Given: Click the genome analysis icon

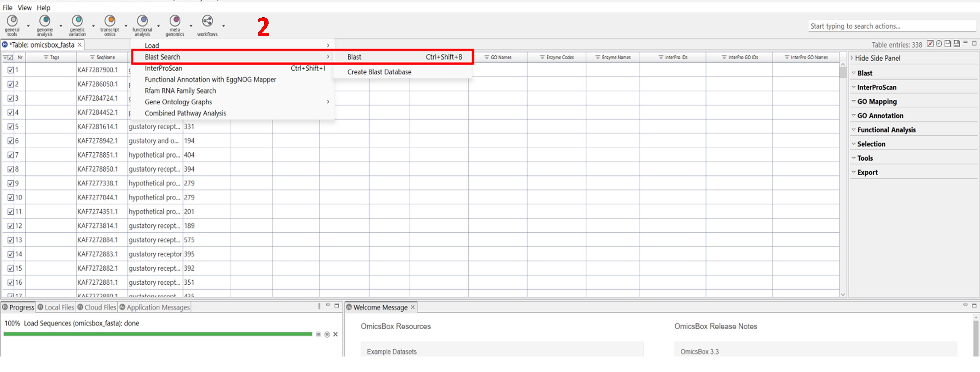Looking at the screenshot, I should coord(45,21).
